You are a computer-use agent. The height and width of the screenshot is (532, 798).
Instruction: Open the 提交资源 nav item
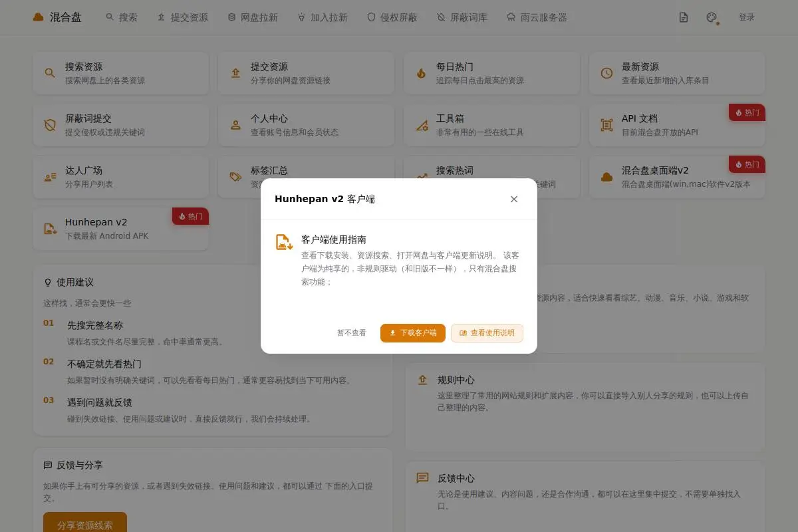182,17
